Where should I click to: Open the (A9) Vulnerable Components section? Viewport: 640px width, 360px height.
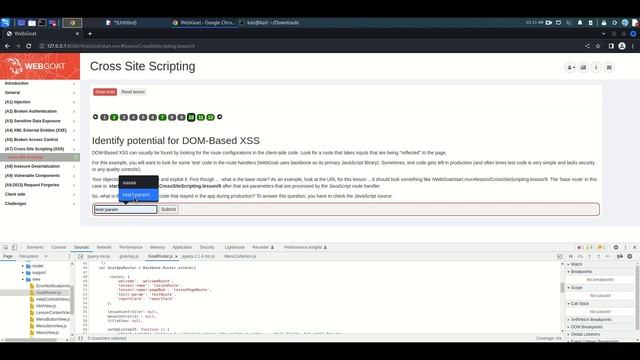click(x=40, y=176)
